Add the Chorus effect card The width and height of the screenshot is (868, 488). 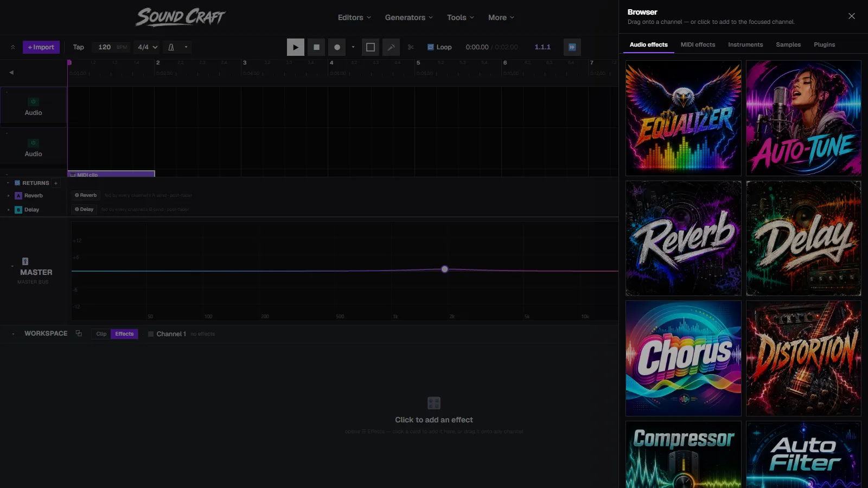click(684, 358)
